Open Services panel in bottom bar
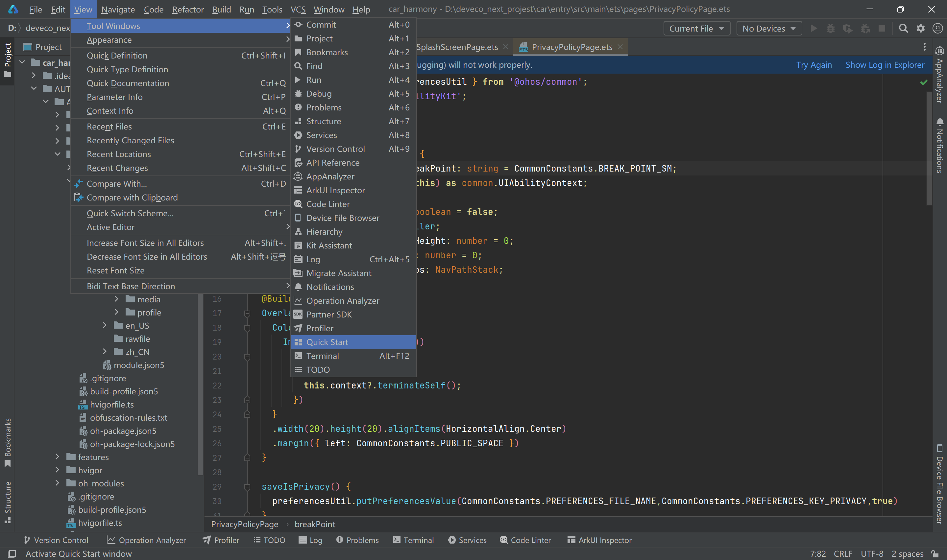Screen dimensions: 947x560 click(467, 540)
